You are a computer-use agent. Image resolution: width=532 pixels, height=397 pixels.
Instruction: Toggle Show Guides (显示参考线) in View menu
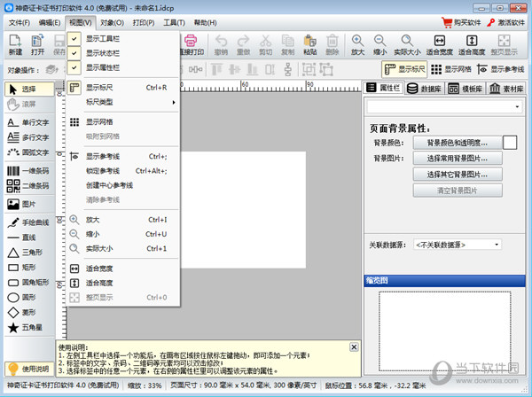tap(122, 156)
